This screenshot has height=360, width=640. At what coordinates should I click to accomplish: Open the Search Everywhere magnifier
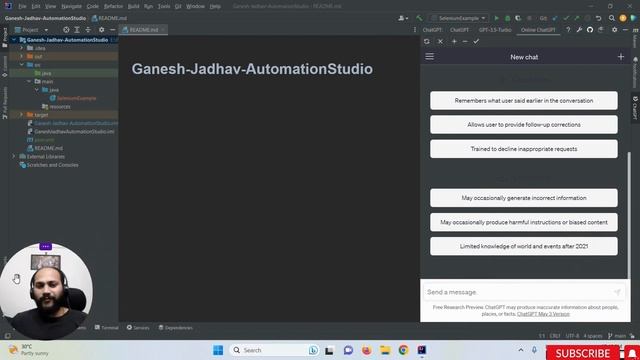[611, 18]
